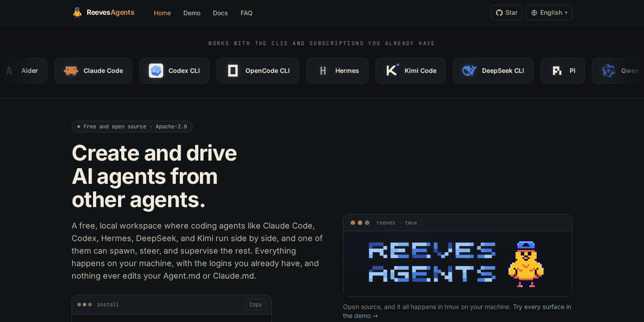Screen dimensions: 644x322
Task: Go to the Home nav item
Action: [x=162, y=13]
